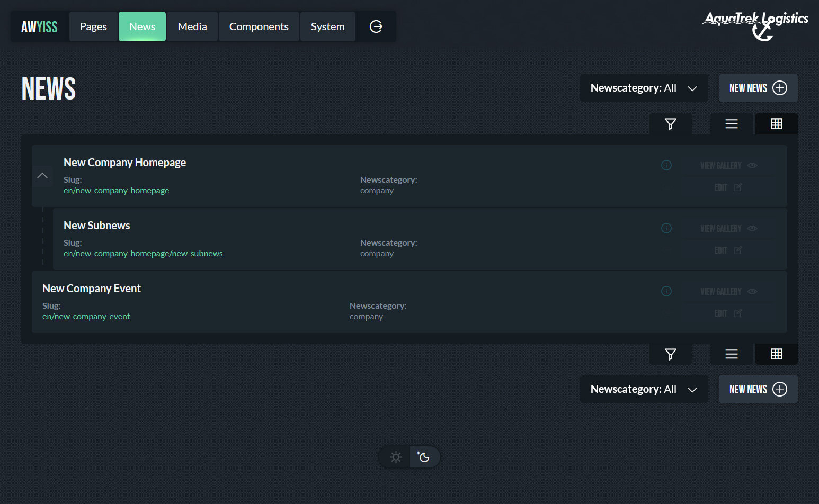Screen dimensions: 819x504
Task: Open top Newscategory: All dropdown
Action: click(x=644, y=88)
